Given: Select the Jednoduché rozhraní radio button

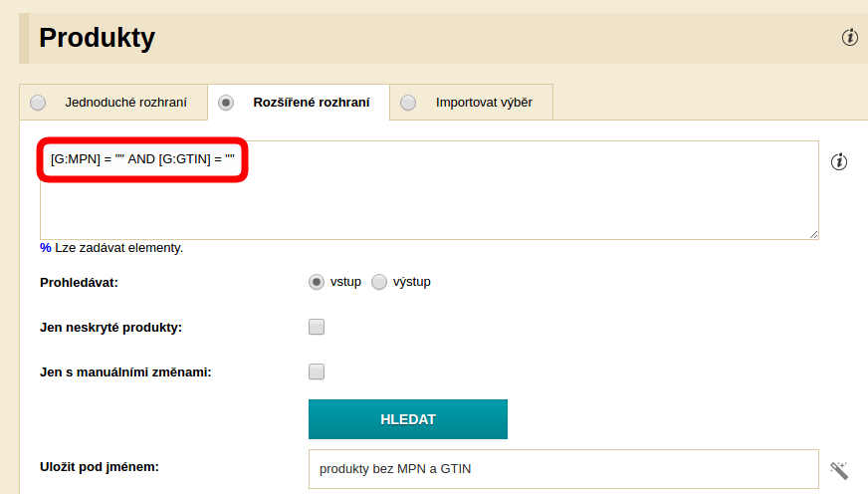Looking at the screenshot, I should tap(38, 103).
